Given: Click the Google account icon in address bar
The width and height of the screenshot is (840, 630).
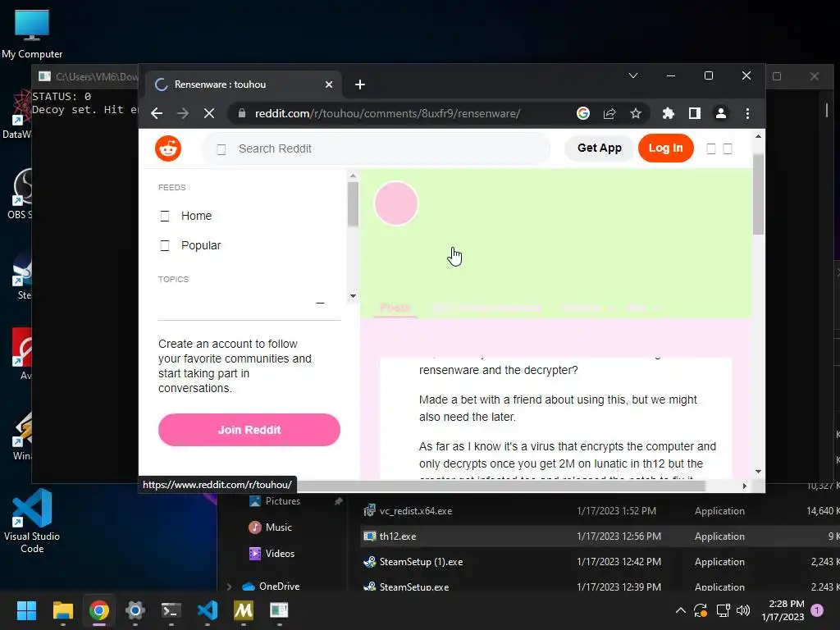Looking at the screenshot, I should [x=583, y=113].
